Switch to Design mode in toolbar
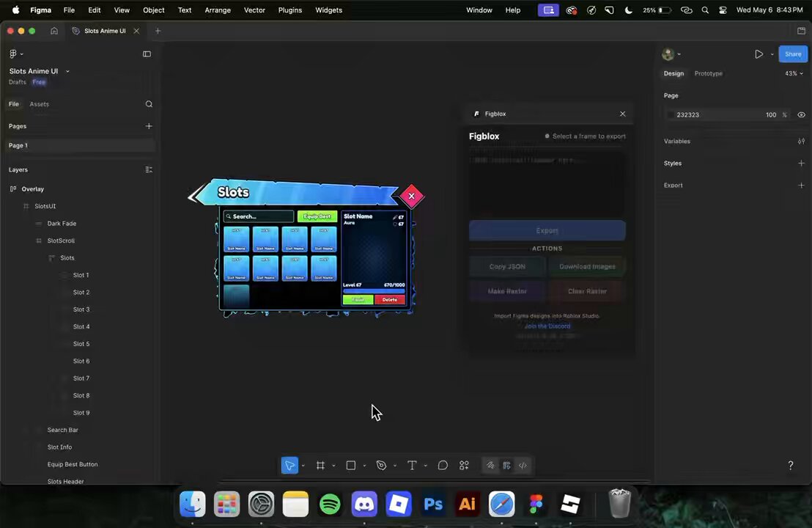The height and width of the screenshot is (528, 812). pos(506,466)
